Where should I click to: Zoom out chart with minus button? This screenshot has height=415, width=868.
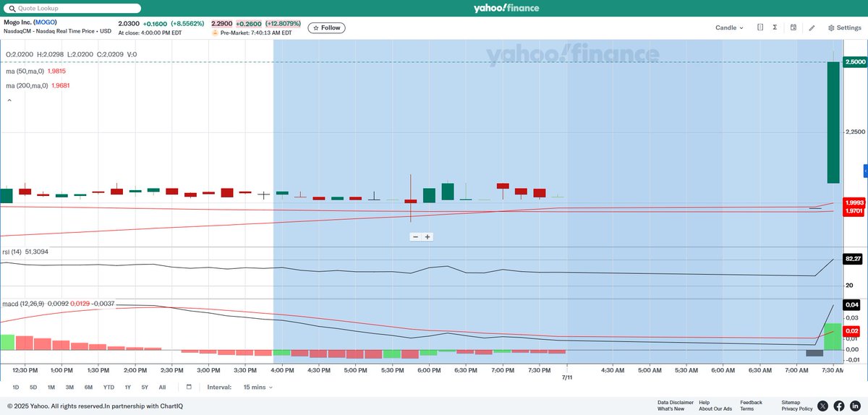pyautogui.click(x=415, y=236)
